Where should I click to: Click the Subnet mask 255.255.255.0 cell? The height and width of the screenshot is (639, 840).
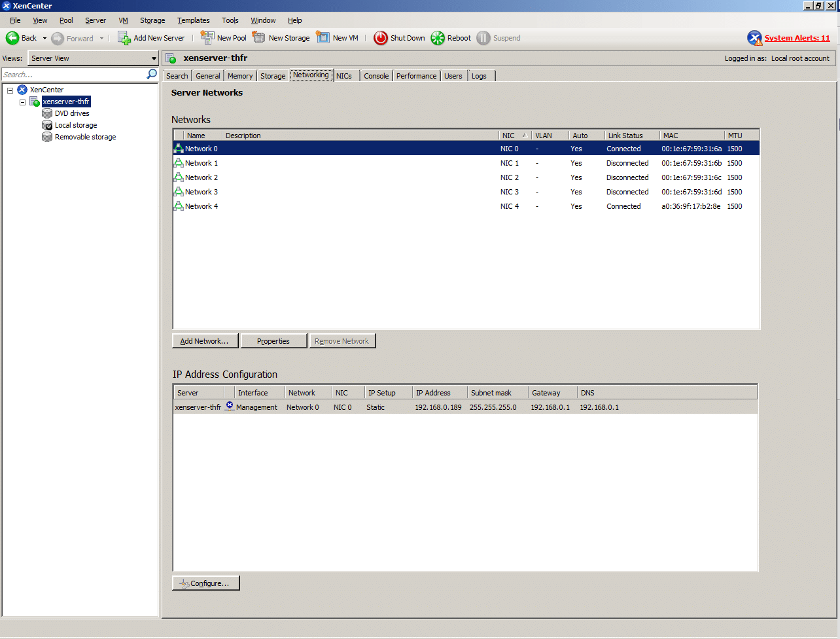[493, 407]
